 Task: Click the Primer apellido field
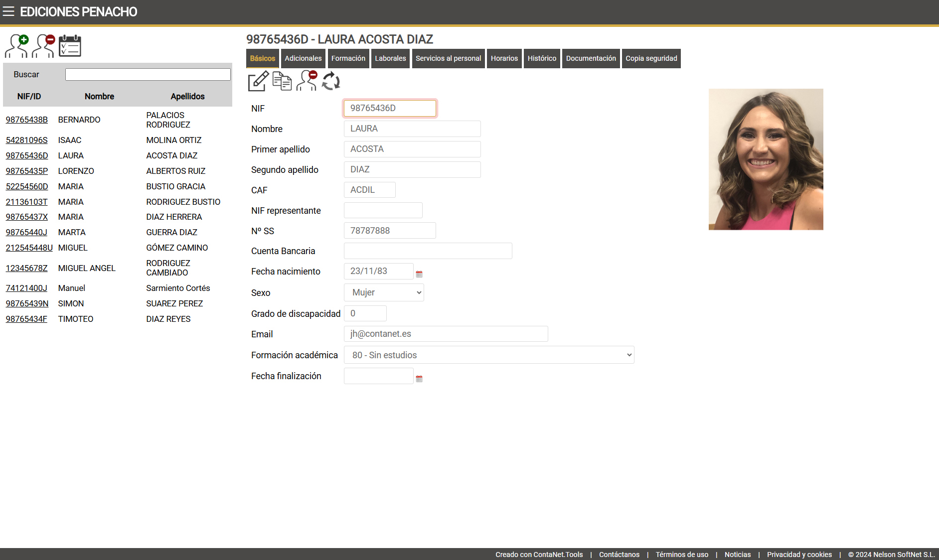point(412,149)
